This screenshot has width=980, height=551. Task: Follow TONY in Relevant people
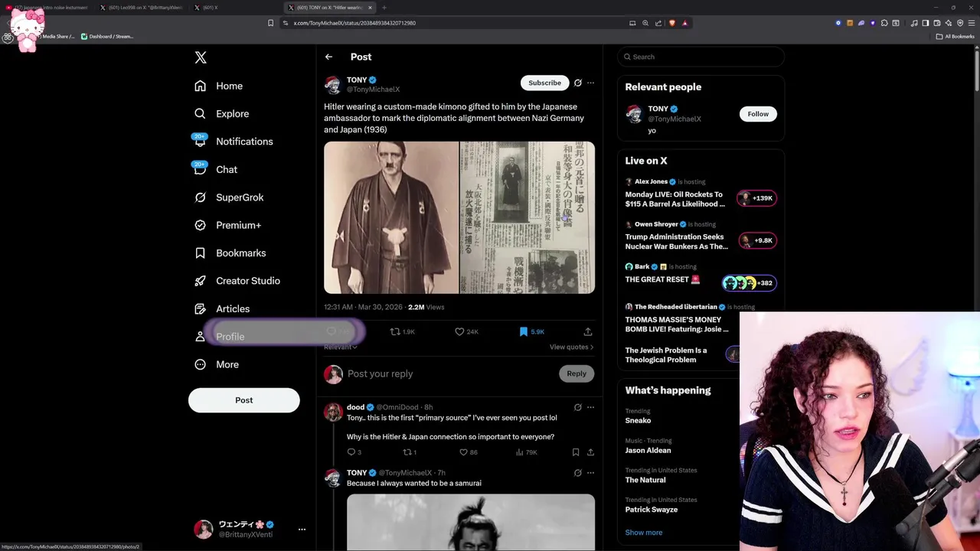point(758,114)
